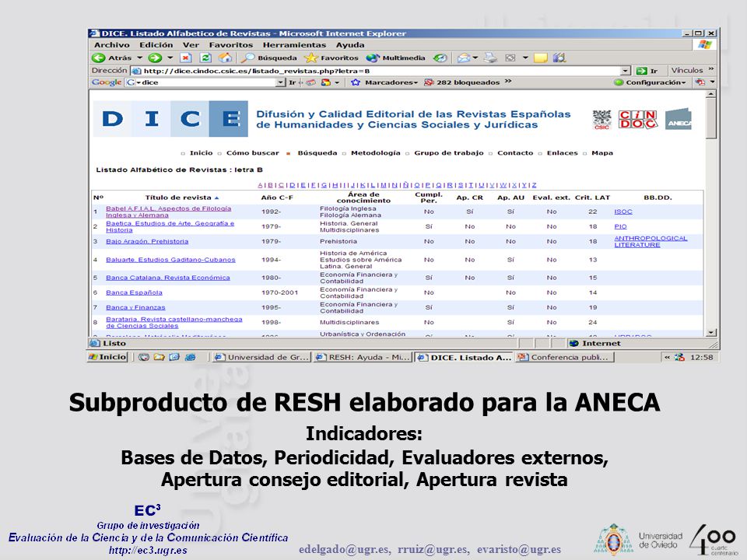Open the Cómo buscar navigation link
Viewport: 747px width, 560px height.
coord(252,153)
